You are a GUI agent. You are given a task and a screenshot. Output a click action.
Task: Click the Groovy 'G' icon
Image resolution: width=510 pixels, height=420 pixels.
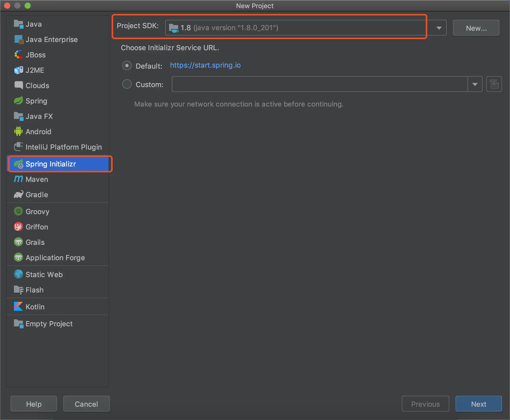coord(18,211)
